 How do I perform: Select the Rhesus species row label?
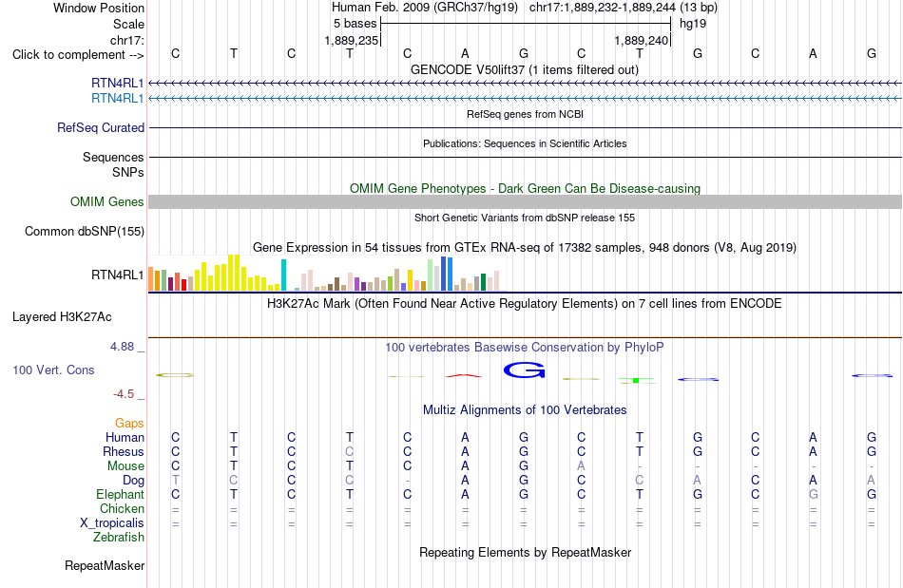click(x=124, y=451)
